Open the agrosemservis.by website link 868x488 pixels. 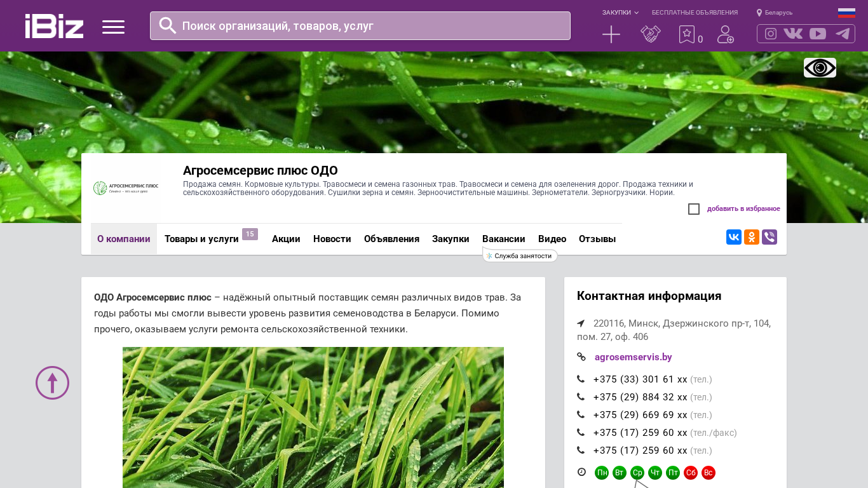tap(634, 357)
